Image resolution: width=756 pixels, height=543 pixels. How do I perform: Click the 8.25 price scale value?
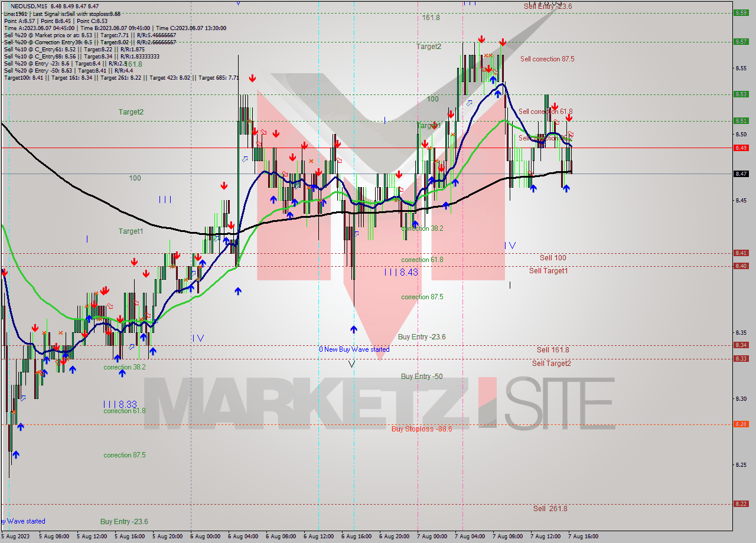[741, 465]
